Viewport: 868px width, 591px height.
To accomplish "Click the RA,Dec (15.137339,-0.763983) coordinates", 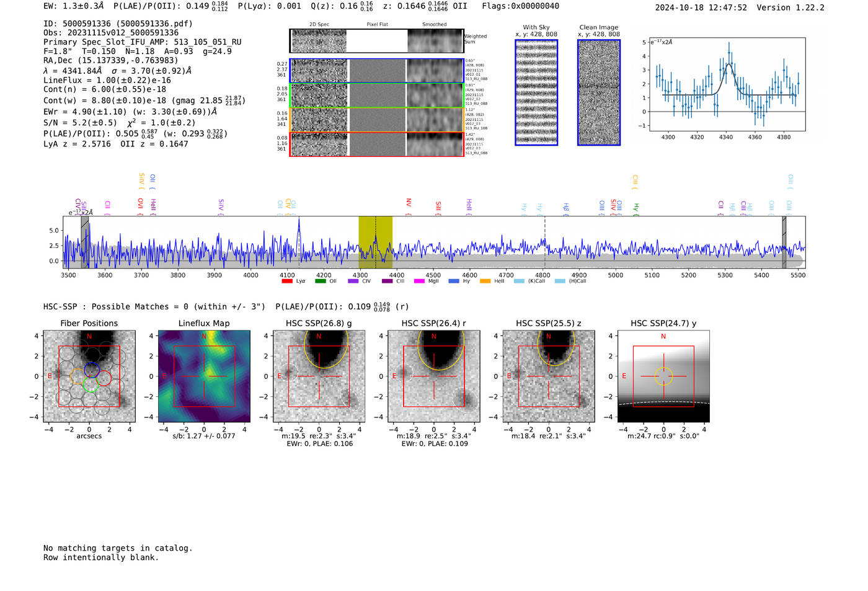I will [x=110, y=60].
